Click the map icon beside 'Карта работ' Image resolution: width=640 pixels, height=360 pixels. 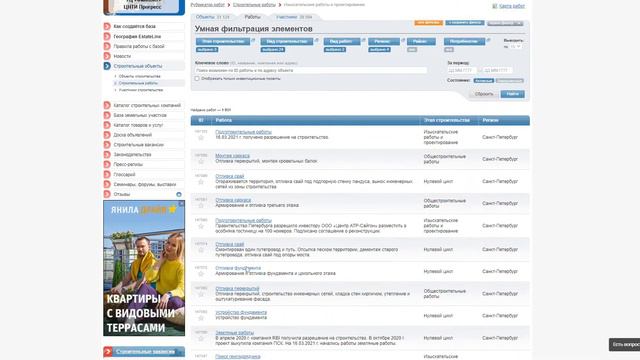(x=495, y=6)
